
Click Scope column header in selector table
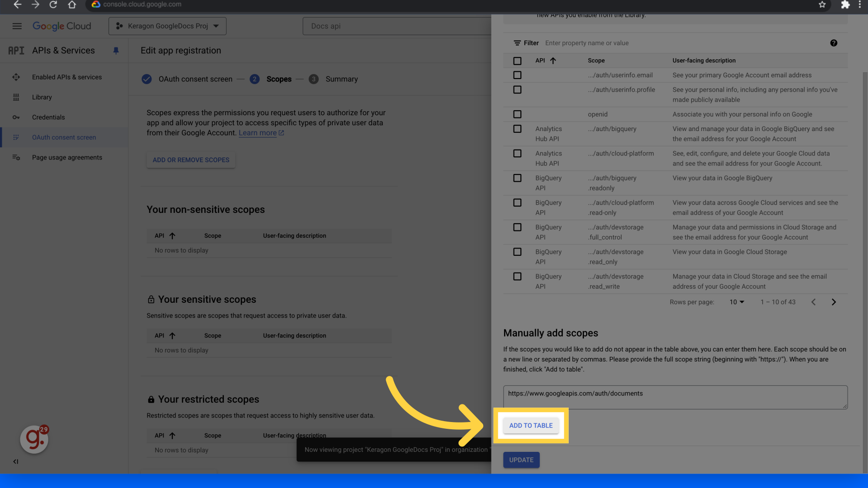[596, 61]
